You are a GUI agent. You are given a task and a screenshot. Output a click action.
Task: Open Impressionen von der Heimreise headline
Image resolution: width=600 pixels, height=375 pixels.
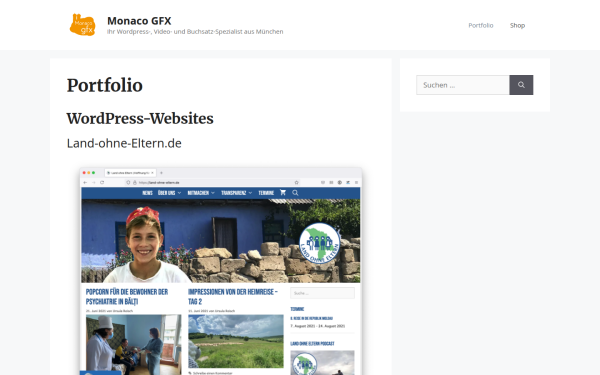(233, 297)
